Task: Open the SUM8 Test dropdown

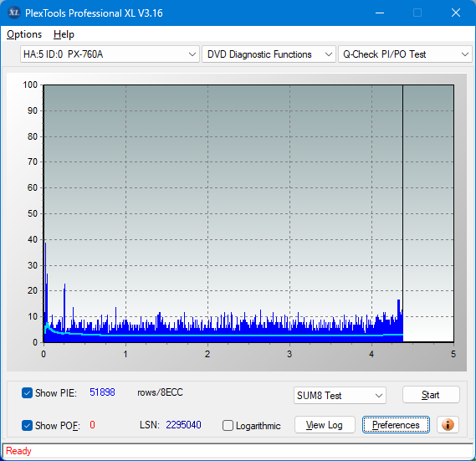Action: pos(340,396)
